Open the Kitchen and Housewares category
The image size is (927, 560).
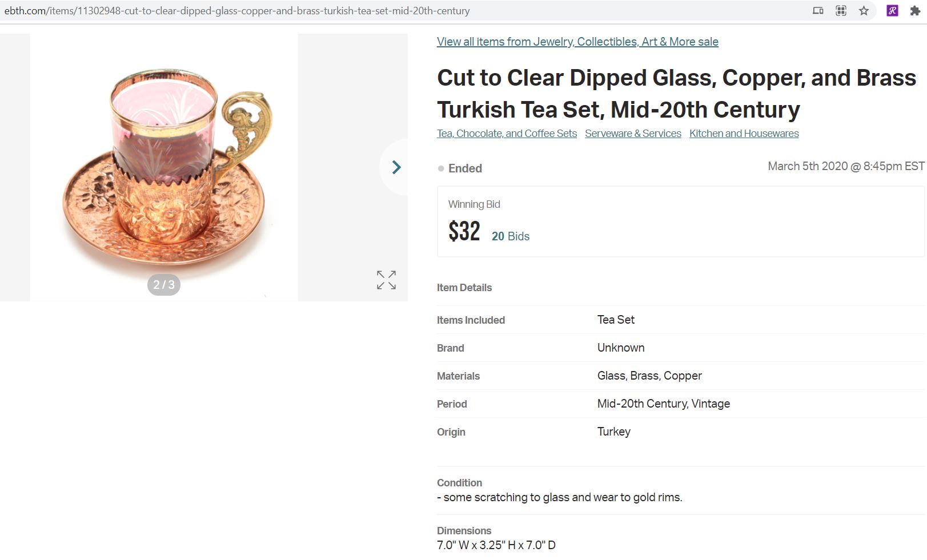(744, 133)
